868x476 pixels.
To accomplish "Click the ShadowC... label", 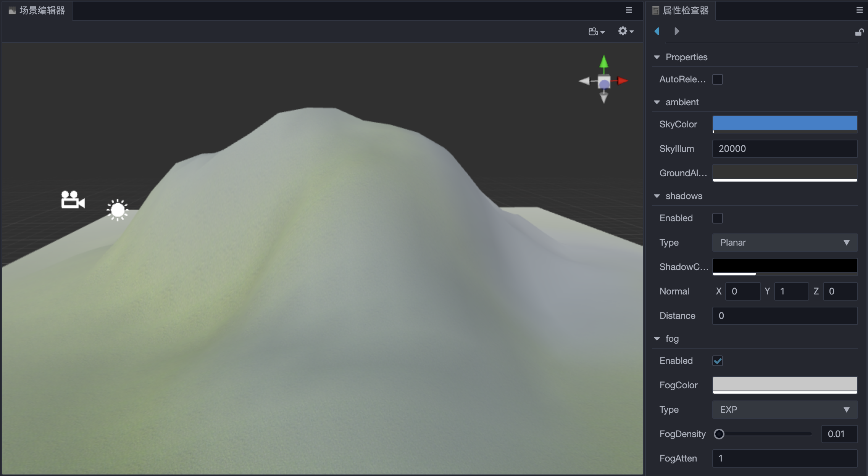I will (x=684, y=267).
